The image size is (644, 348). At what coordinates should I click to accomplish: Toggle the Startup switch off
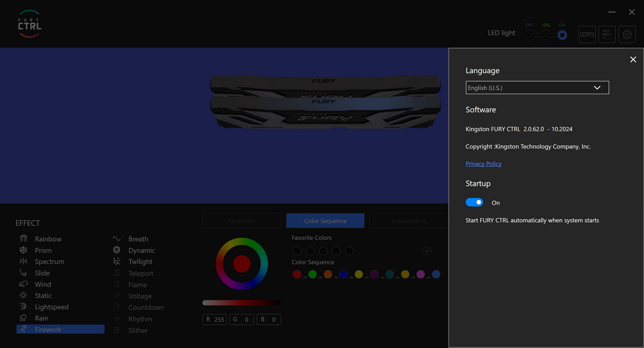[x=474, y=202]
